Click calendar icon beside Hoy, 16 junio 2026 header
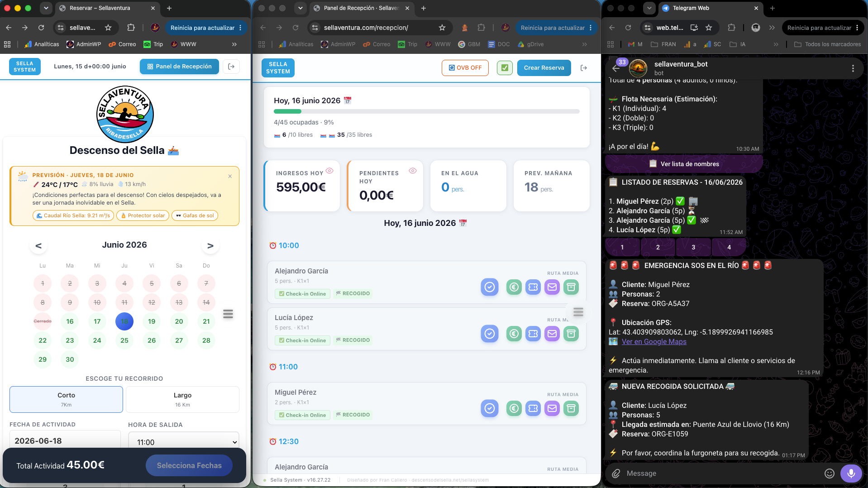868x488 pixels. point(348,100)
